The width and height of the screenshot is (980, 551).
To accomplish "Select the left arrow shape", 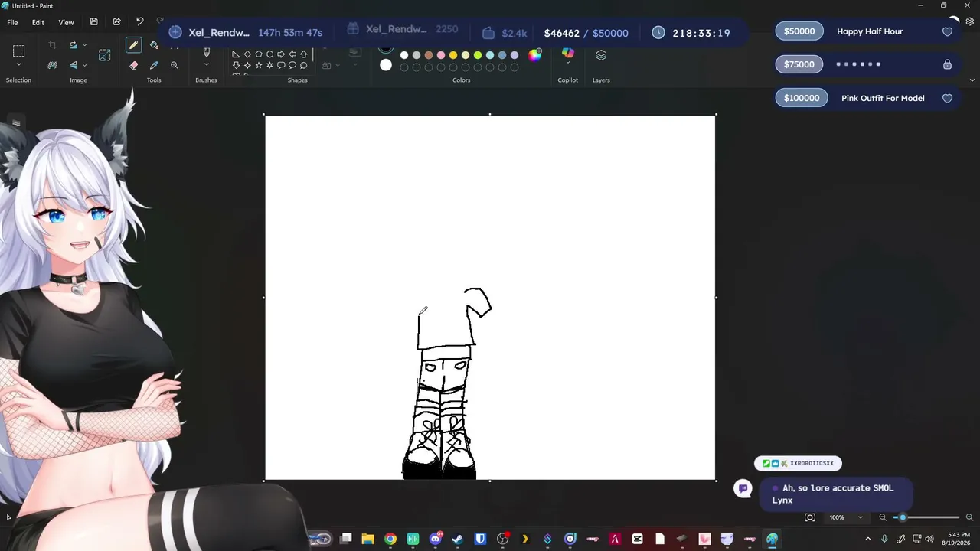I will [x=292, y=54].
